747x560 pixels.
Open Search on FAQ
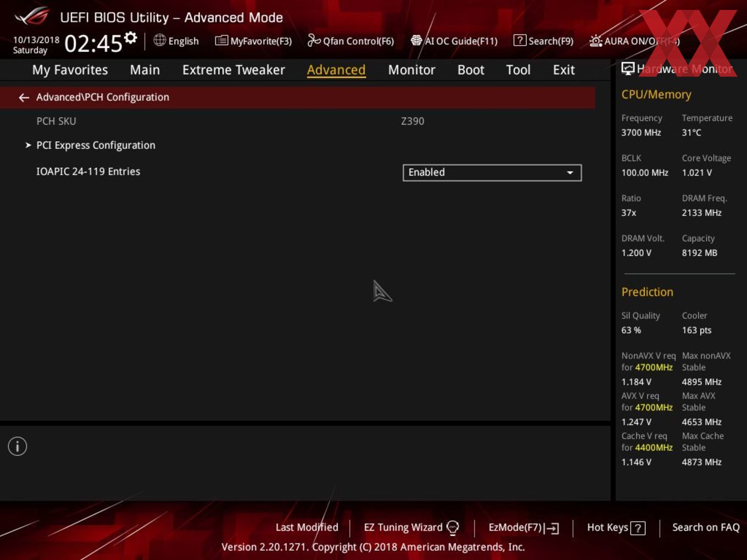coord(706,527)
